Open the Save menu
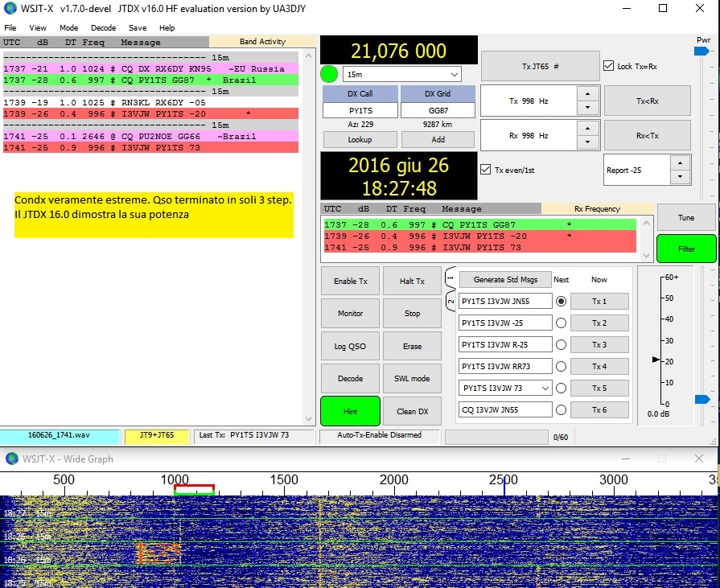The height and width of the screenshot is (588, 720). [x=138, y=28]
